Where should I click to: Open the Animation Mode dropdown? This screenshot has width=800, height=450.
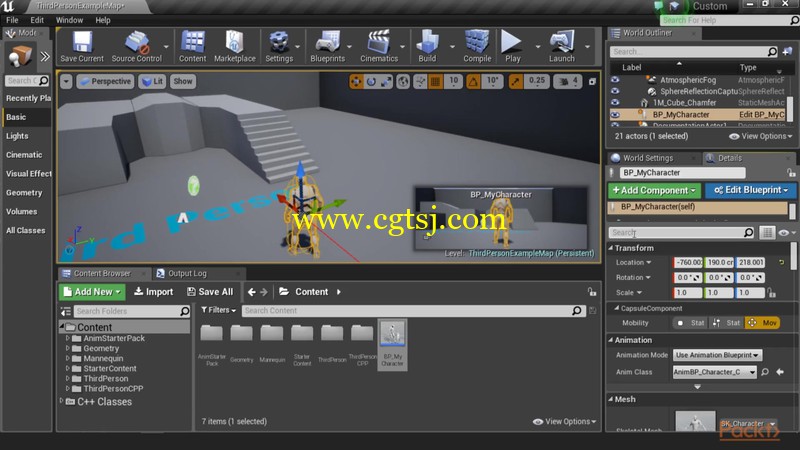(x=717, y=355)
